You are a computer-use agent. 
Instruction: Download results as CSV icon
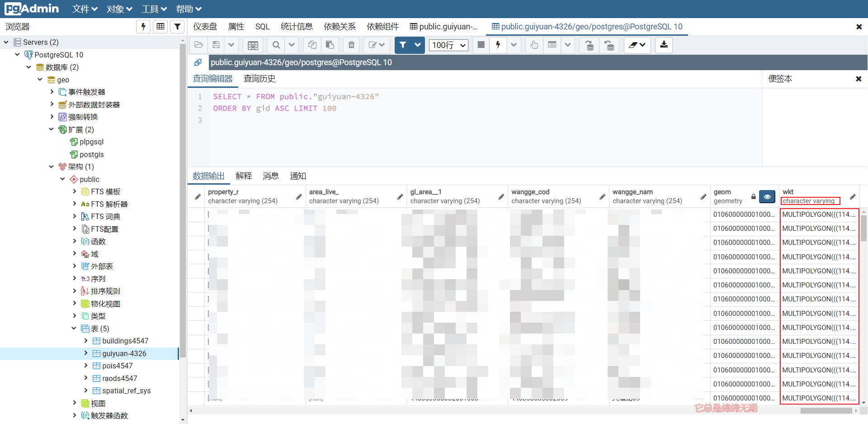pyautogui.click(x=664, y=45)
